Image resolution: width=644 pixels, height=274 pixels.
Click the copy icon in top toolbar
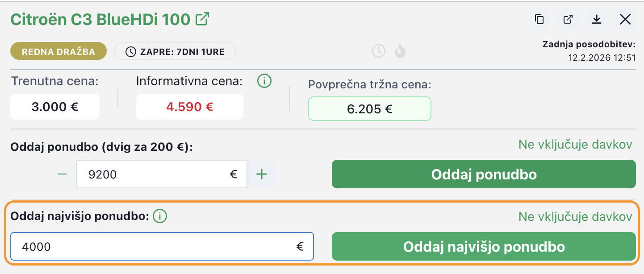(539, 19)
